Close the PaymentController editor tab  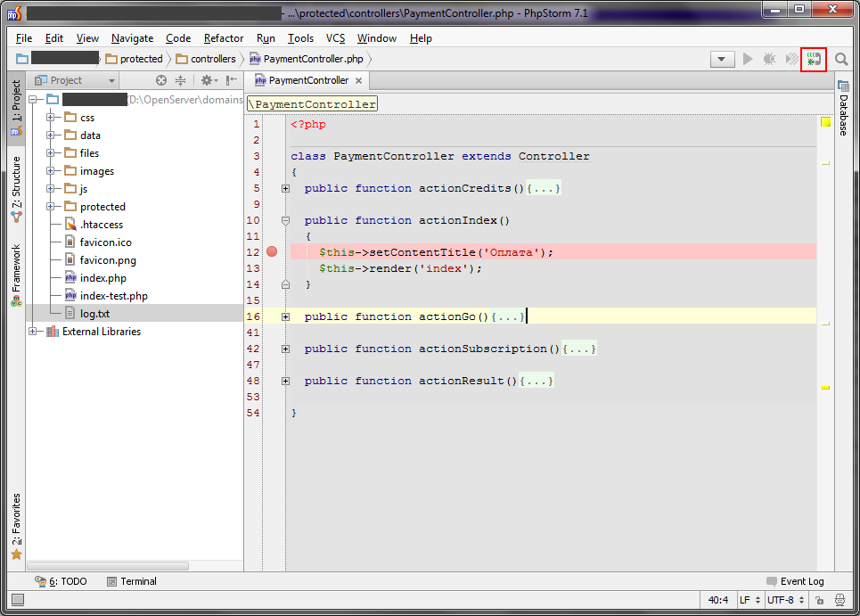pyautogui.click(x=359, y=80)
